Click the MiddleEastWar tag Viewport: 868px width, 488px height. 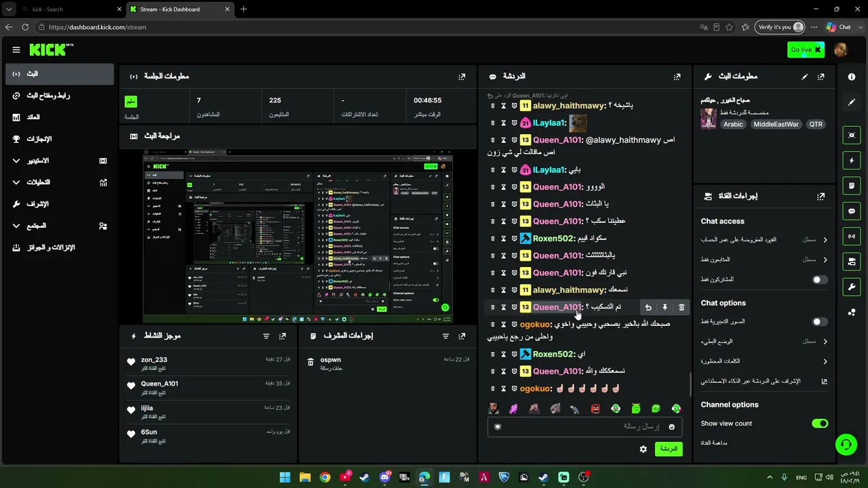click(776, 125)
